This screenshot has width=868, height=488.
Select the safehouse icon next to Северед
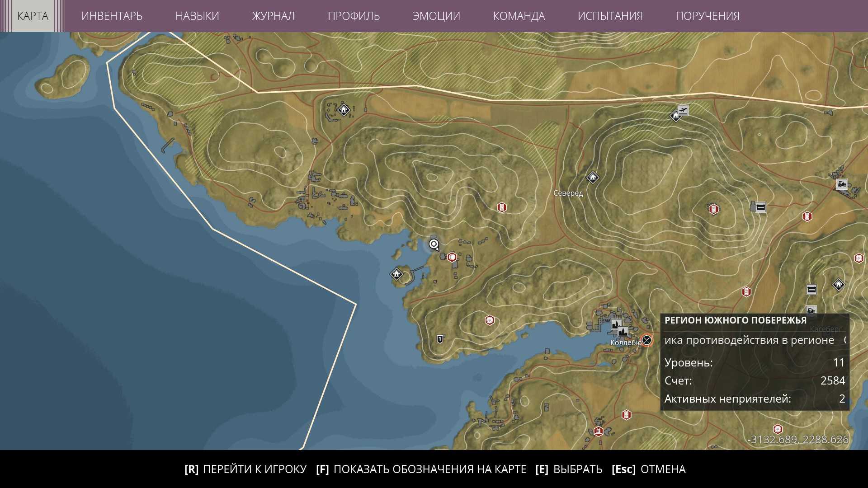pyautogui.click(x=592, y=177)
